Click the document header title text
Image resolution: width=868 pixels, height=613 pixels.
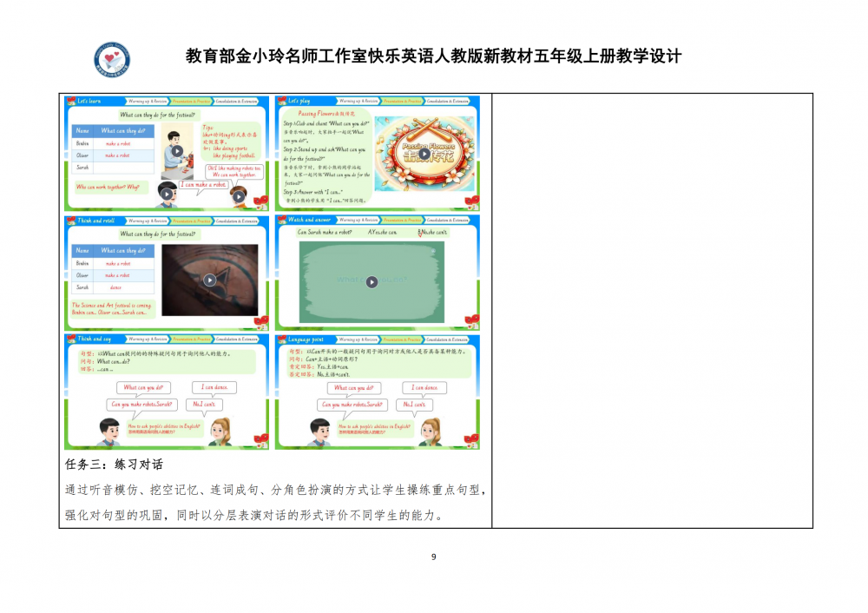(433, 56)
